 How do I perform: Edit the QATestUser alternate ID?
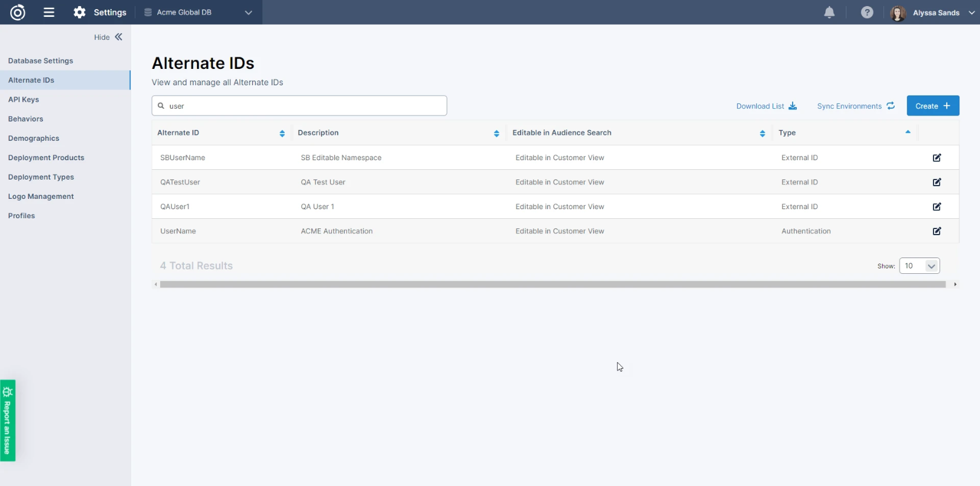pos(936,182)
